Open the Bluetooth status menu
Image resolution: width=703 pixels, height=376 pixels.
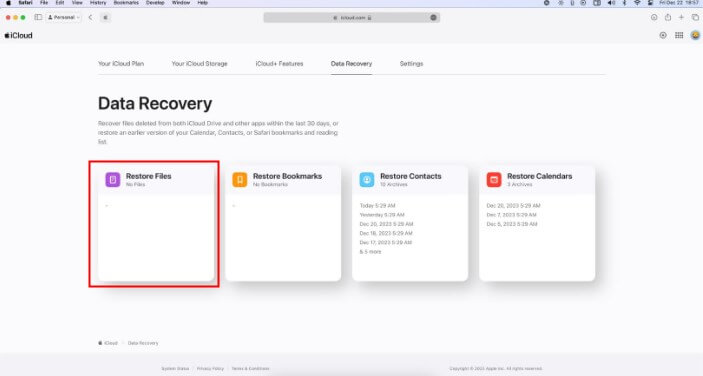[624, 3]
